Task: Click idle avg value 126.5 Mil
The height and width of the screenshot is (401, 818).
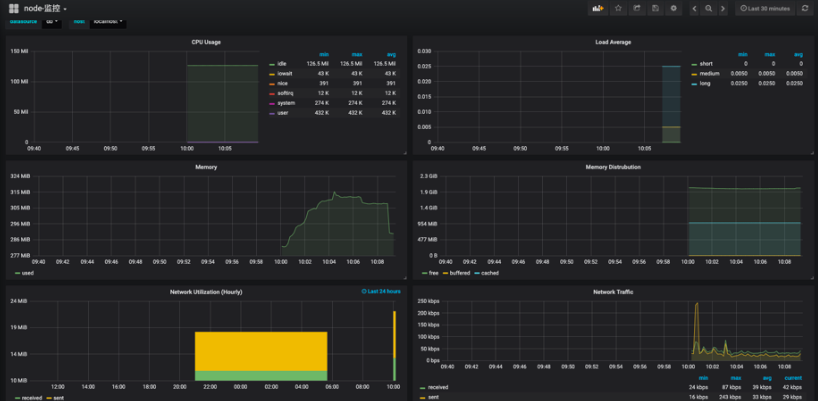Action: pyautogui.click(x=387, y=64)
